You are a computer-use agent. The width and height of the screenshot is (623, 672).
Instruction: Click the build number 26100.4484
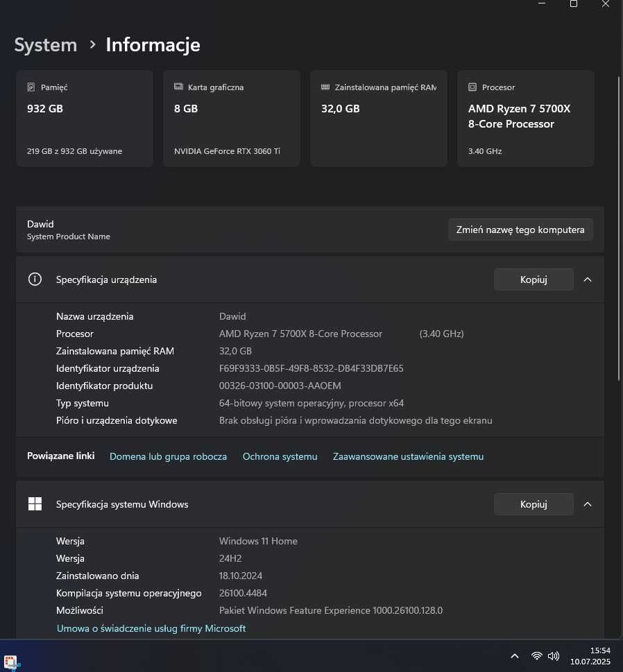[x=243, y=593]
